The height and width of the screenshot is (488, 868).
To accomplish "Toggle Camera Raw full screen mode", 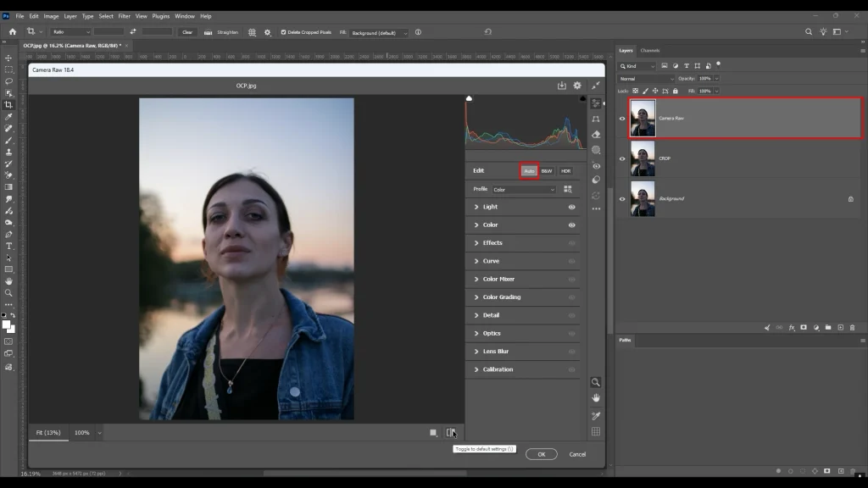I will coord(596,86).
